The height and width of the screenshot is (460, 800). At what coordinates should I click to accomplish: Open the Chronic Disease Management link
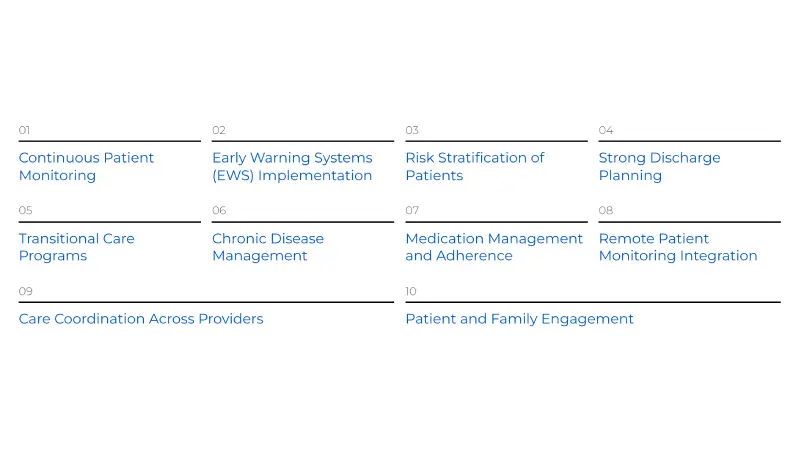tap(268, 247)
